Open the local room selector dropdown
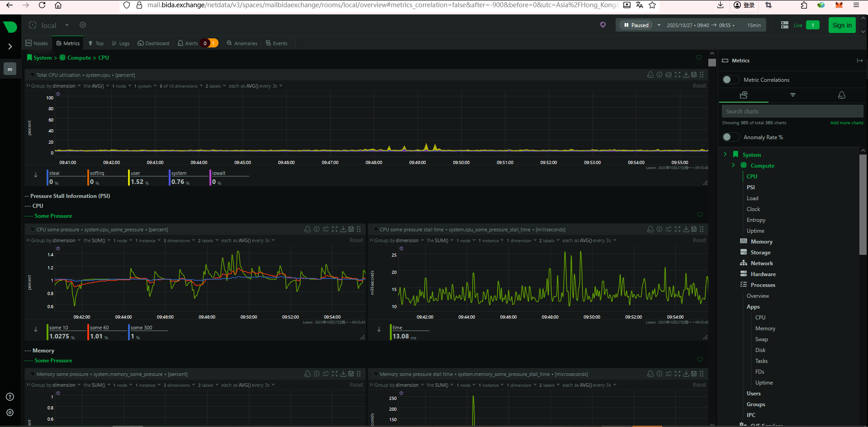Image resolution: width=868 pixels, height=427 pixels. [x=67, y=25]
